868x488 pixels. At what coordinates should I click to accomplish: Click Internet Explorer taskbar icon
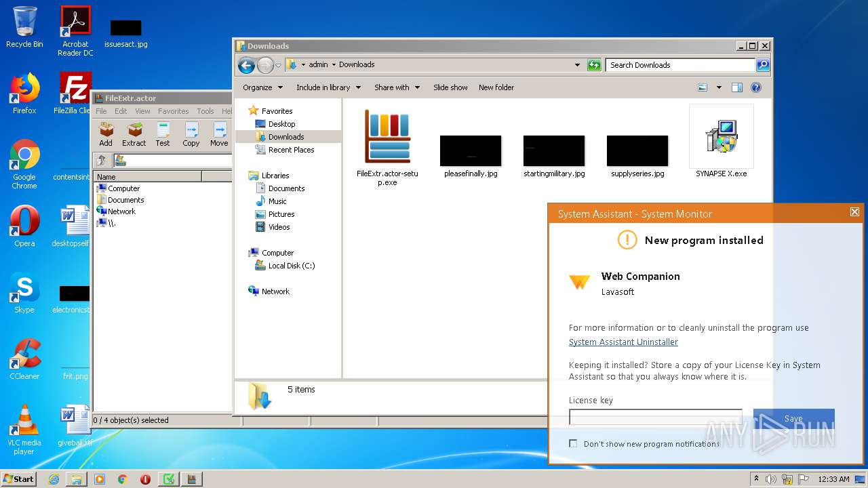click(54, 479)
